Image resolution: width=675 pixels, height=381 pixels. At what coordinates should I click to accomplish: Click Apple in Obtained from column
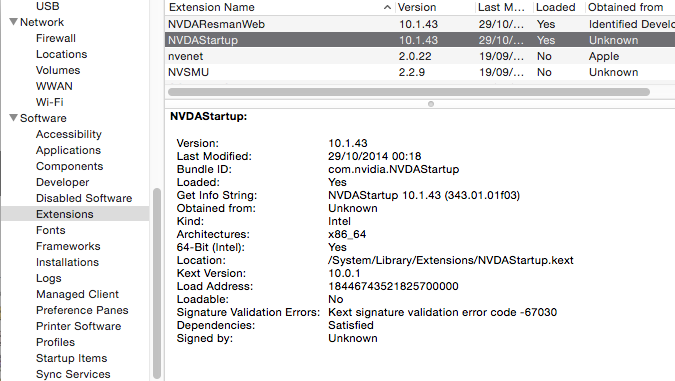click(x=604, y=56)
